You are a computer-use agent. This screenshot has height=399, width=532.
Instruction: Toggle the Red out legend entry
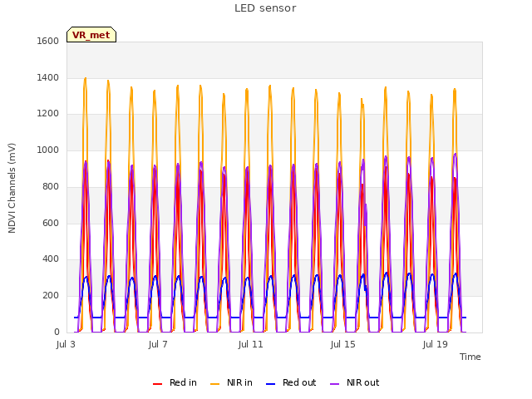point(291,382)
